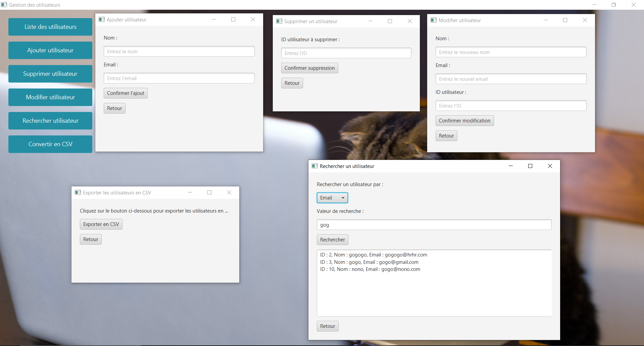Click Retour in Ajouter utilisateur window
Image resolution: width=644 pixels, height=346 pixels.
(114, 108)
